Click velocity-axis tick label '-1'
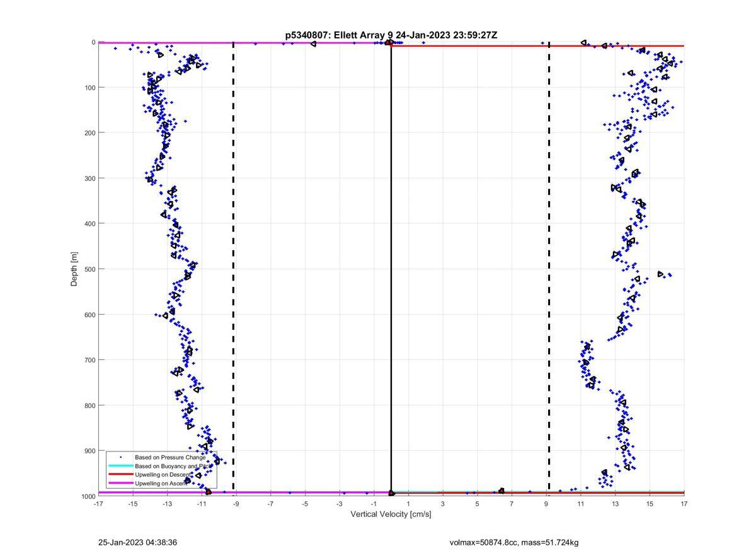This screenshot has height=558, width=756. [x=374, y=504]
